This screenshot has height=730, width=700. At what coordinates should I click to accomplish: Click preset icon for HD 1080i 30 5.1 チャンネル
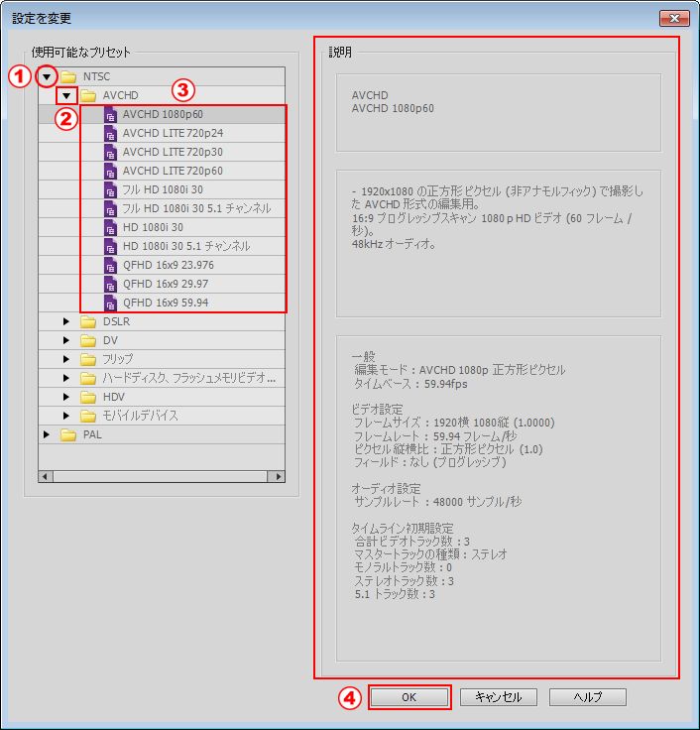[x=110, y=246]
